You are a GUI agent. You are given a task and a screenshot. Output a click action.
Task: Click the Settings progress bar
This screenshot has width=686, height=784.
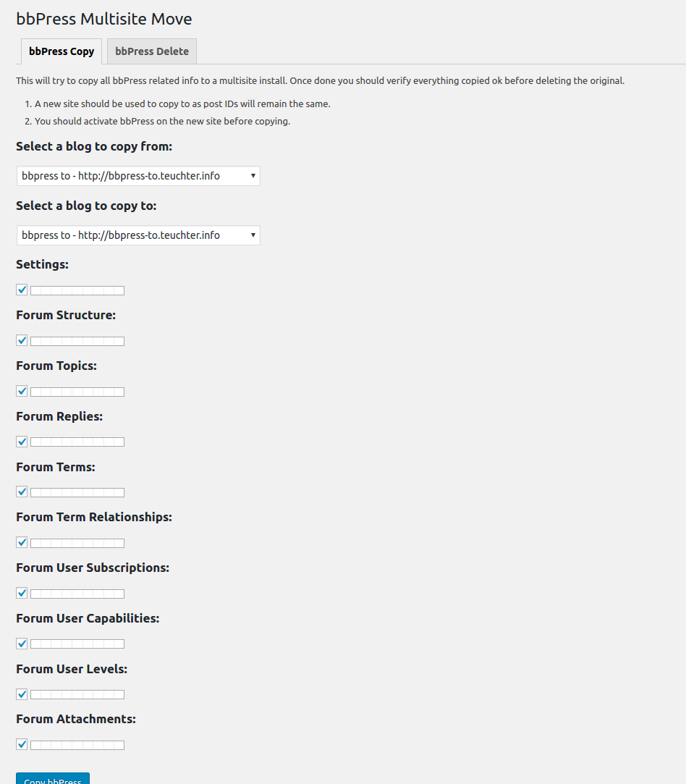[77, 290]
